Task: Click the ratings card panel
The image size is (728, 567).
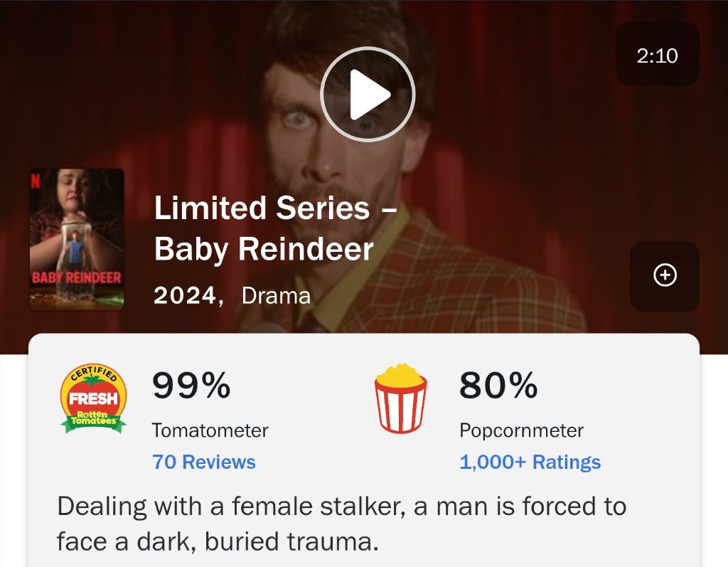Action: click(364, 450)
